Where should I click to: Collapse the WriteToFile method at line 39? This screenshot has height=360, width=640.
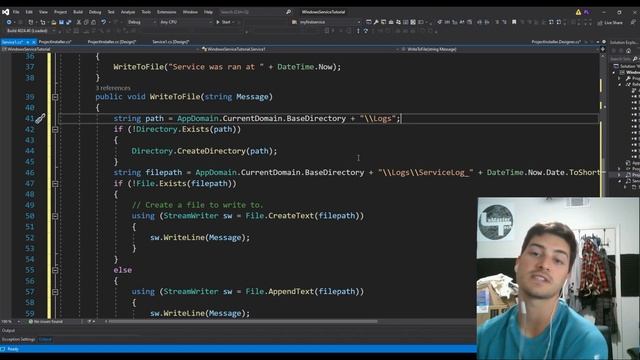[55, 97]
